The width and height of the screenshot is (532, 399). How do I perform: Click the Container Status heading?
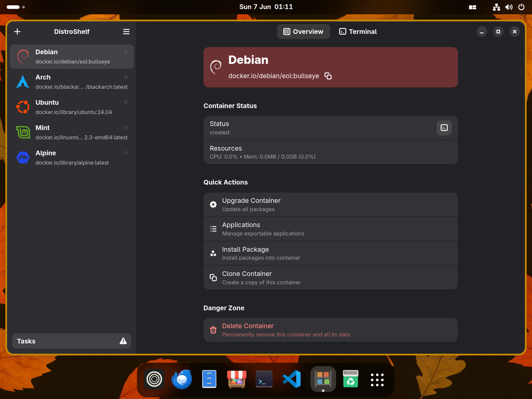coord(230,106)
